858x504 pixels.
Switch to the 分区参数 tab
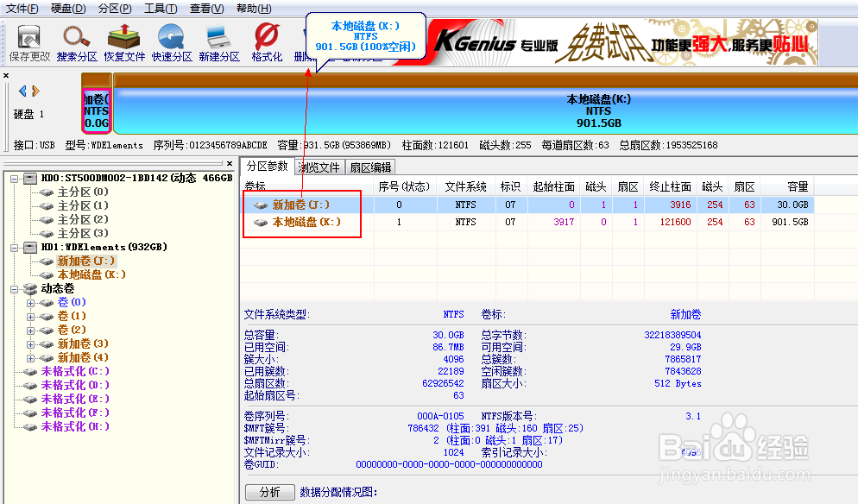[267, 167]
